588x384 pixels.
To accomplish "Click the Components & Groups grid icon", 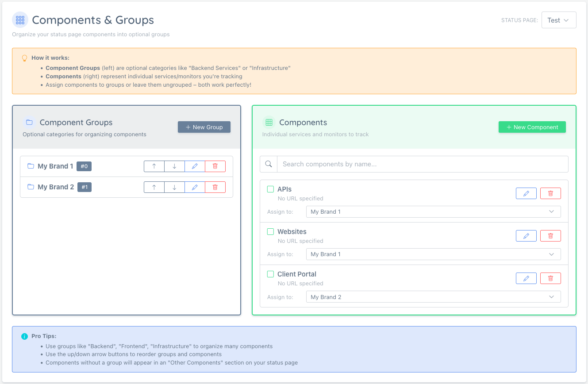I will tap(20, 19).
